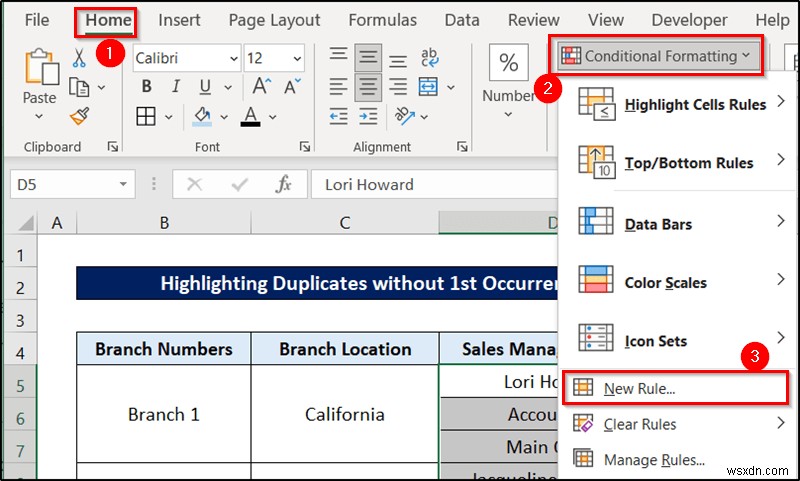Open the font size 12 dropdown
Screen dimensions: 800x481
tap(297, 58)
